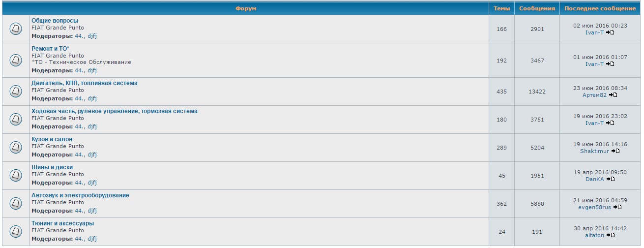Open Тюнинг и аксессуары forum
644x248 pixels.
pyautogui.click(x=62, y=223)
